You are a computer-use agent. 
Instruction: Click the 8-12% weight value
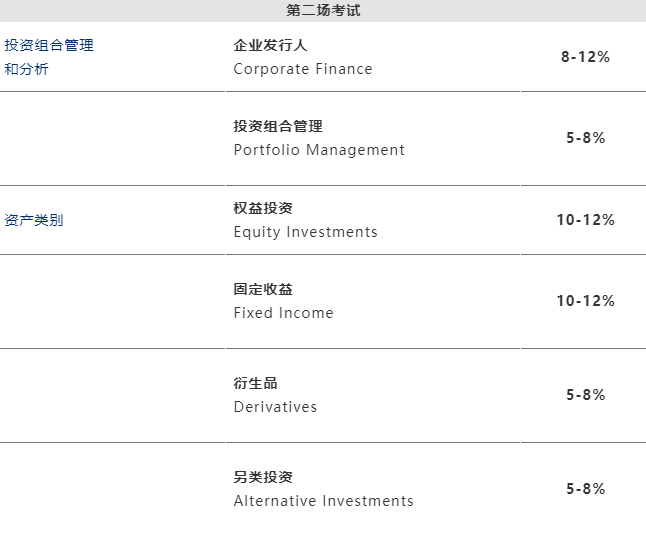(585, 57)
